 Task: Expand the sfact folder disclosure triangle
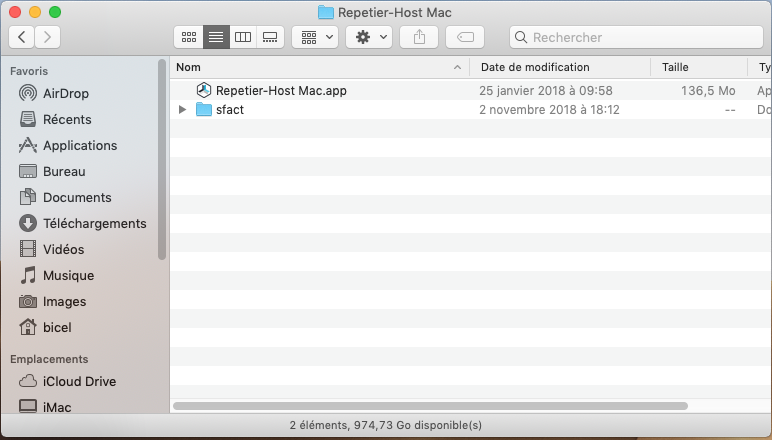pyautogui.click(x=183, y=109)
